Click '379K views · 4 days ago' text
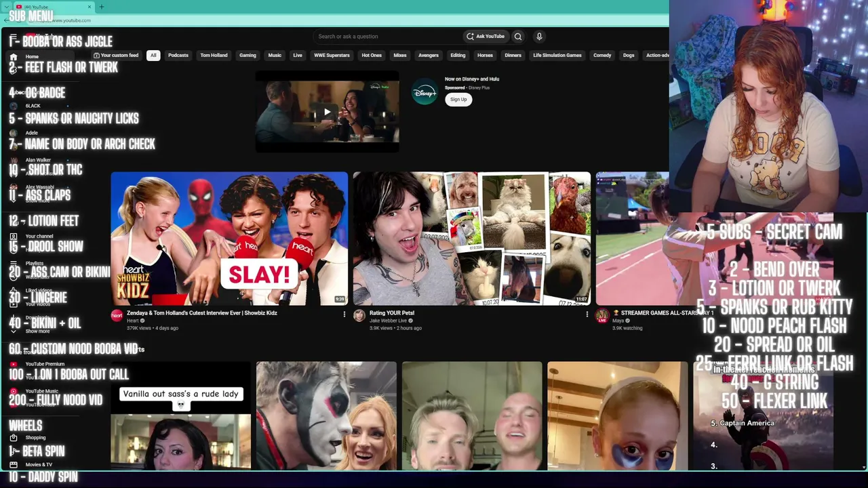The width and height of the screenshot is (868, 488). (153, 328)
